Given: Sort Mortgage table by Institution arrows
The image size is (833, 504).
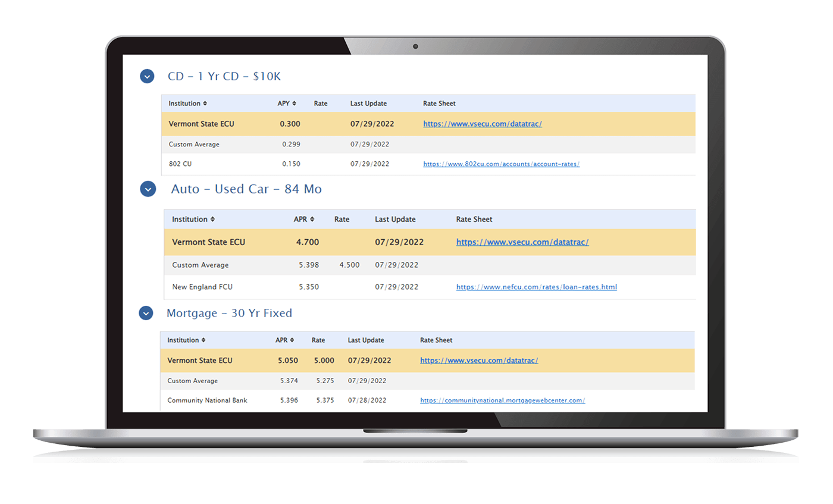Looking at the screenshot, I should [203, 340].
